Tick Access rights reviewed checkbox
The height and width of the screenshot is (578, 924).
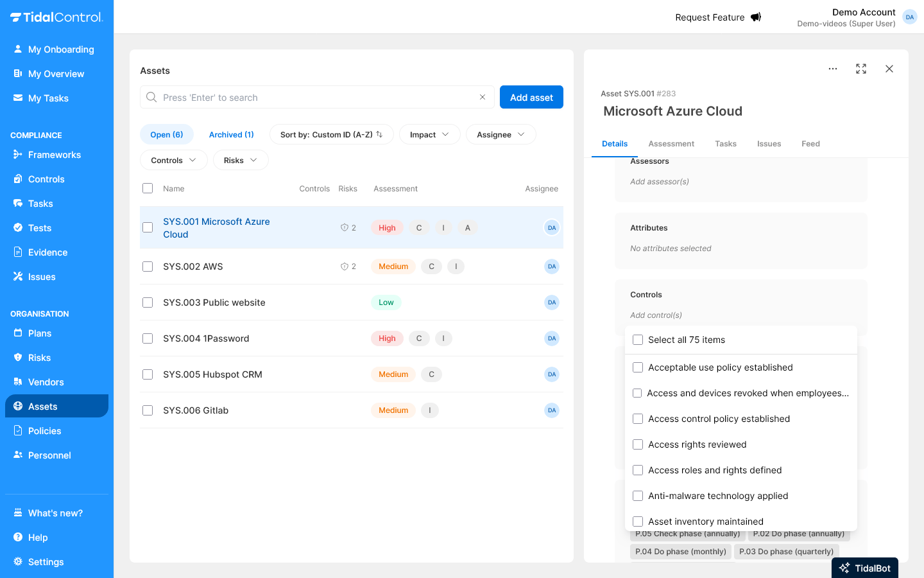638,444
